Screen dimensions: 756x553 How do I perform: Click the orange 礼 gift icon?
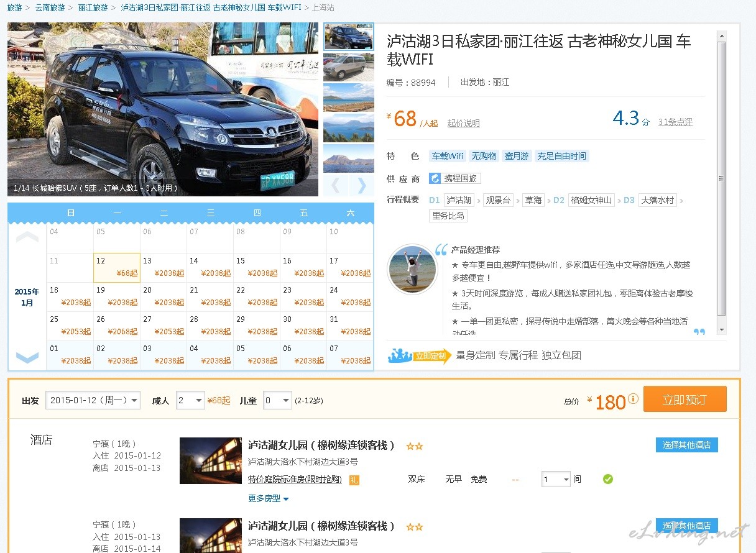(x=354, y=480)
